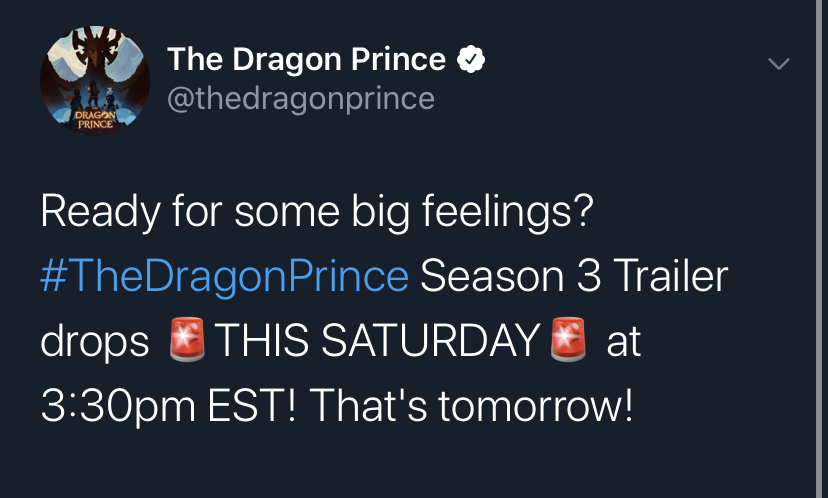Click the word drops in the tweet
The width and height of the screenshot is (828, 498).
click(95, 342)
